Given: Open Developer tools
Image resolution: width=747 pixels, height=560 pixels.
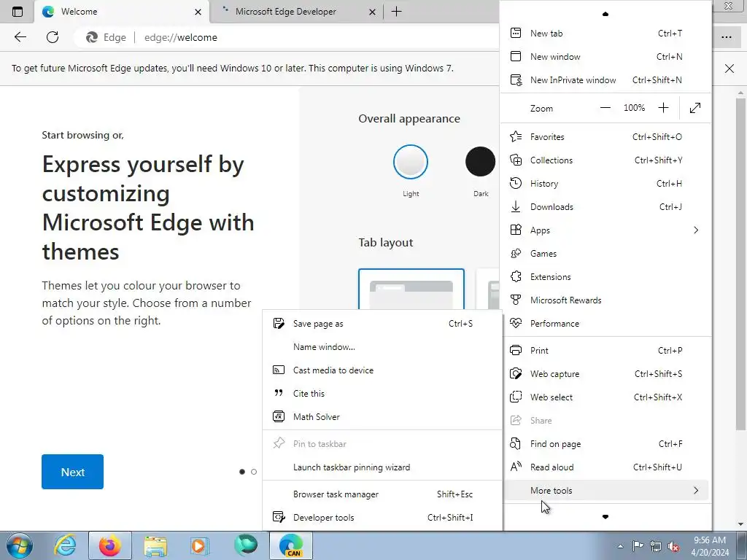Looking at the screenshot, I should point(382,518).
